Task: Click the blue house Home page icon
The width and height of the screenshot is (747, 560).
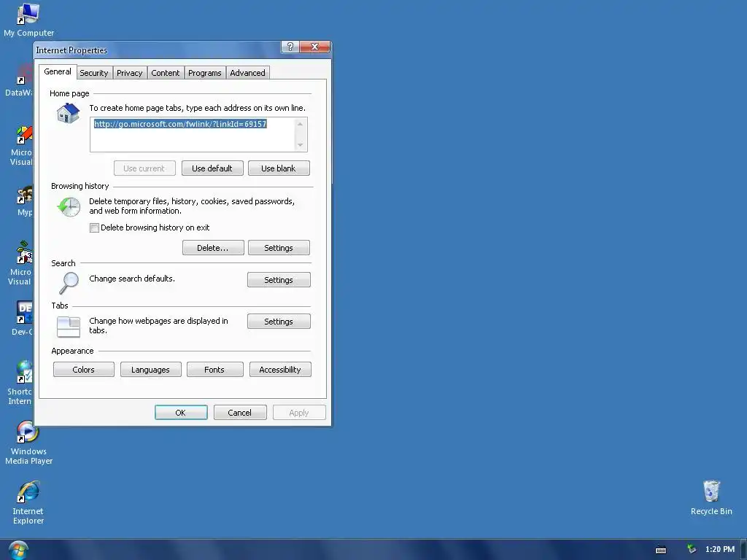Action: coord(68,113)
